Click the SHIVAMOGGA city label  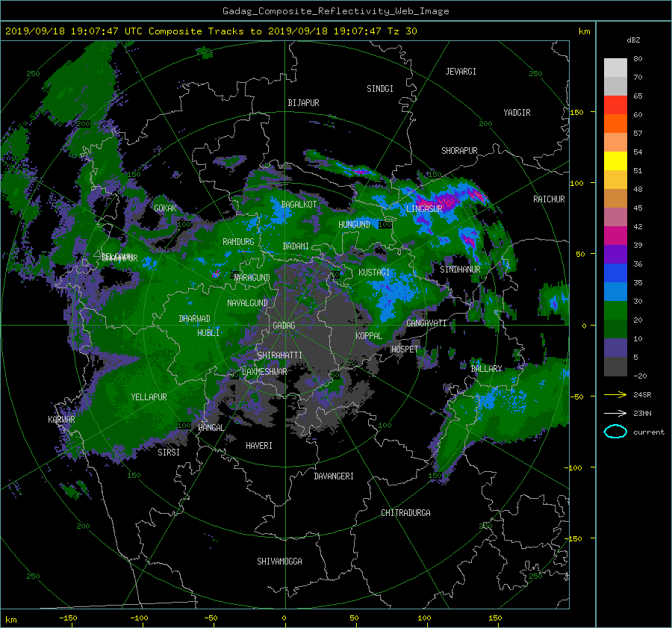pyautogui.click(x=279, y=562)
